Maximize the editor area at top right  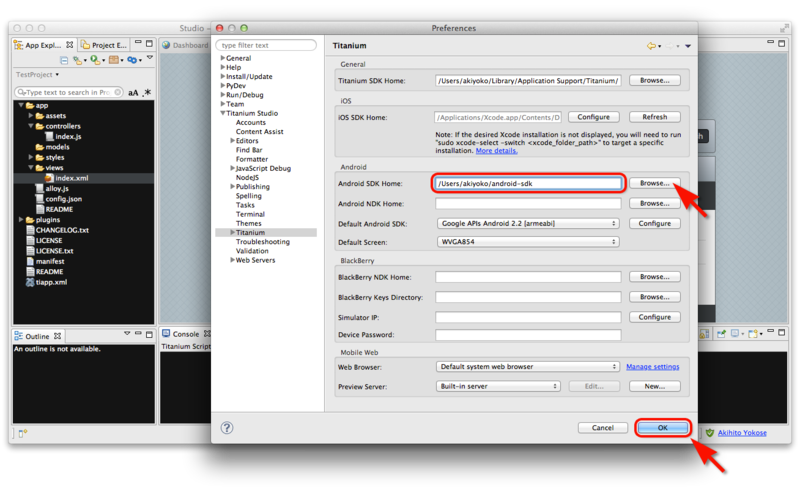pyautogui.click(x=781, y=43)
